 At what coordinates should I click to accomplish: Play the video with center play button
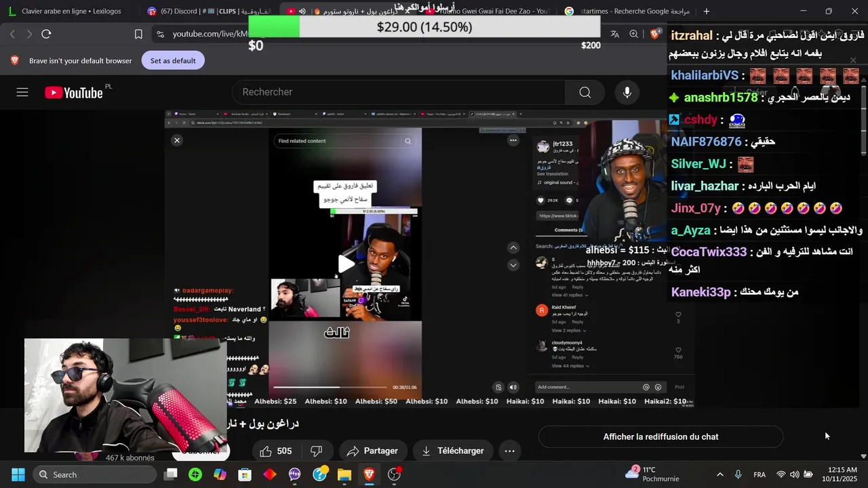tap(347, 264)
